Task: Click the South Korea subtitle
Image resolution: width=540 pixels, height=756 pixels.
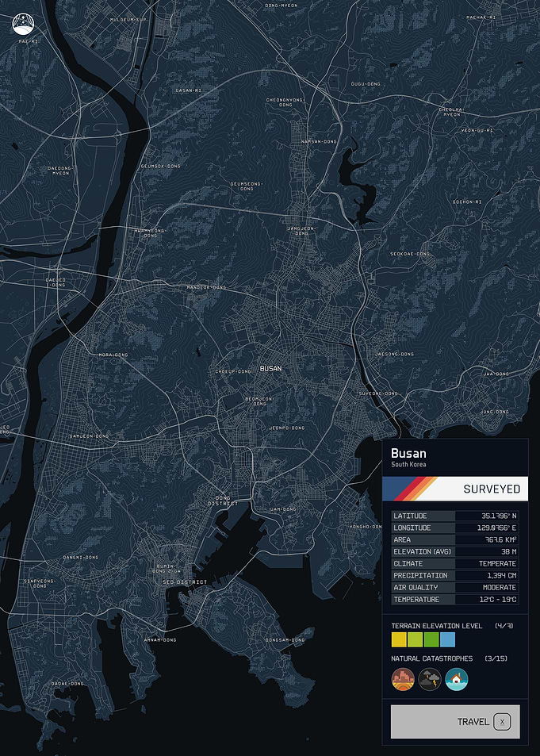Action: click(408, 464)
